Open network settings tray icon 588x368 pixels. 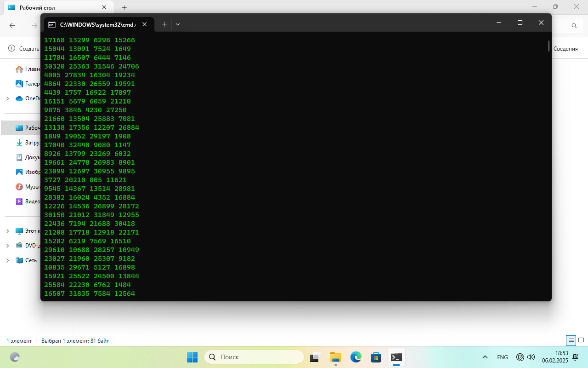click(x=520, y=357)
